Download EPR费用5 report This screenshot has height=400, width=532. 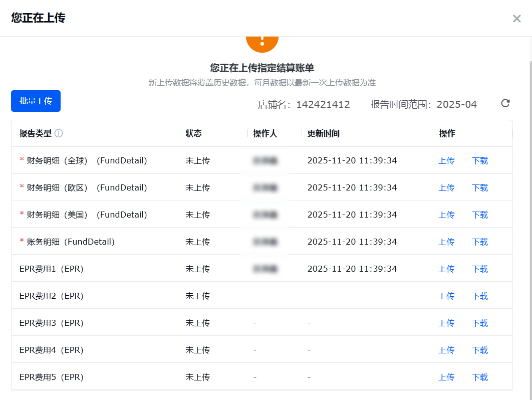point(479,377)
